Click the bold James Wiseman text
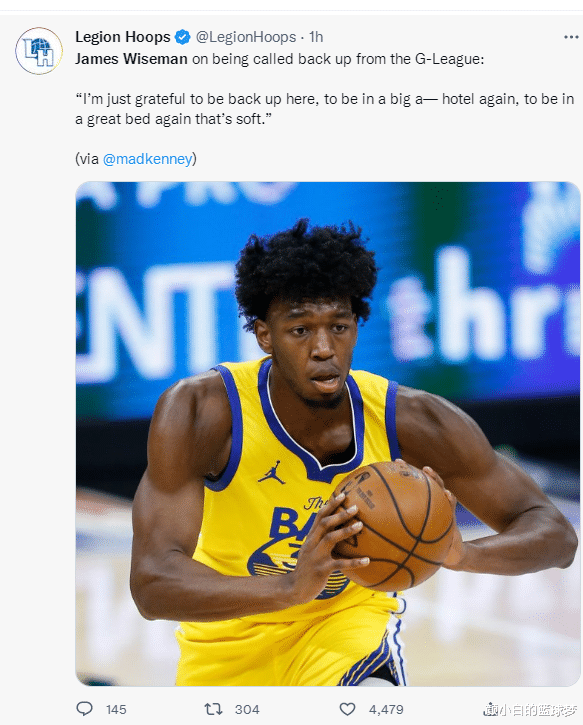The image size is (583, 725). click(x=131, y=59)
